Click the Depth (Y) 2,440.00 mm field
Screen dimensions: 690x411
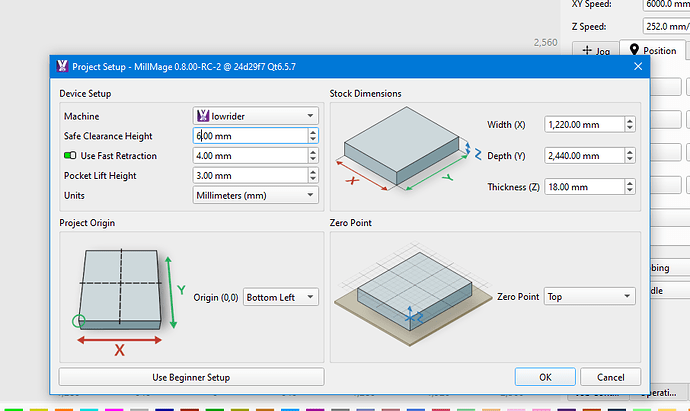pos(584,156)
